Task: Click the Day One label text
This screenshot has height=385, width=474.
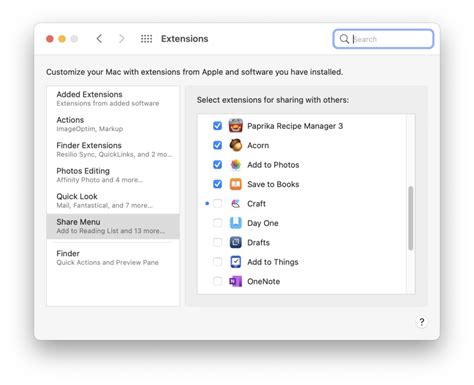Action: (x=263, y=223)
